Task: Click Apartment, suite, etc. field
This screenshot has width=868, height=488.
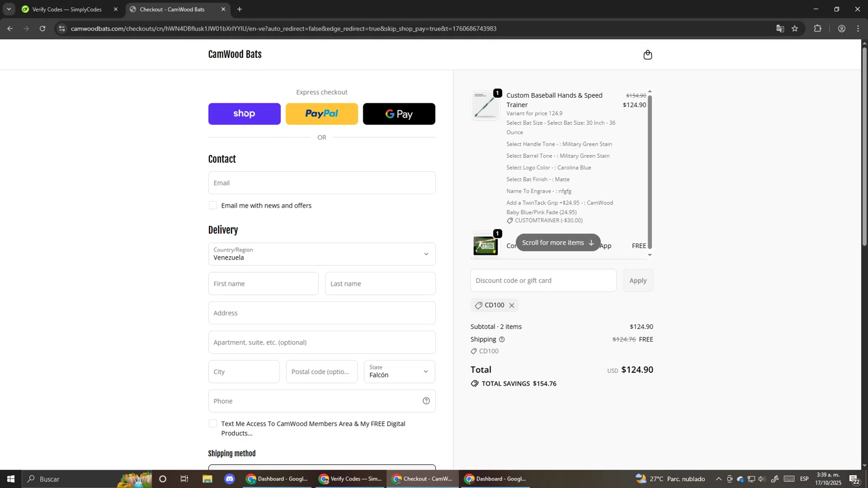Action: pyautogui.click(x=322, y=342)
